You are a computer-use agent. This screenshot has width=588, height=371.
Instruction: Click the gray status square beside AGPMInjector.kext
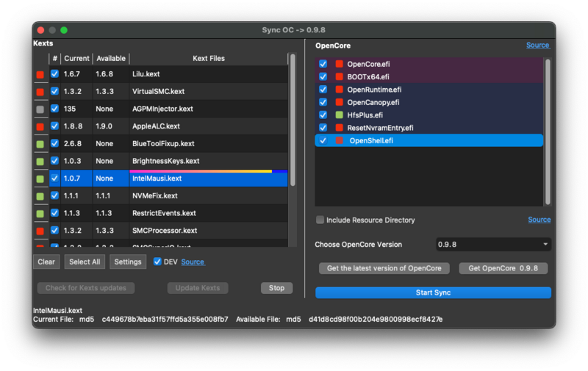pyautogui.click(x=40, y=109)
